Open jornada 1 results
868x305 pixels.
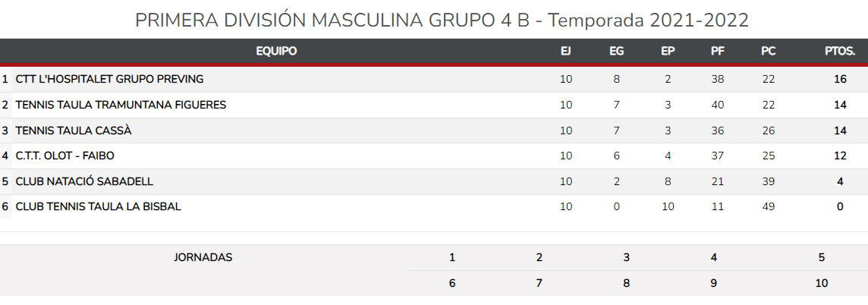click(x=452, y=258)
